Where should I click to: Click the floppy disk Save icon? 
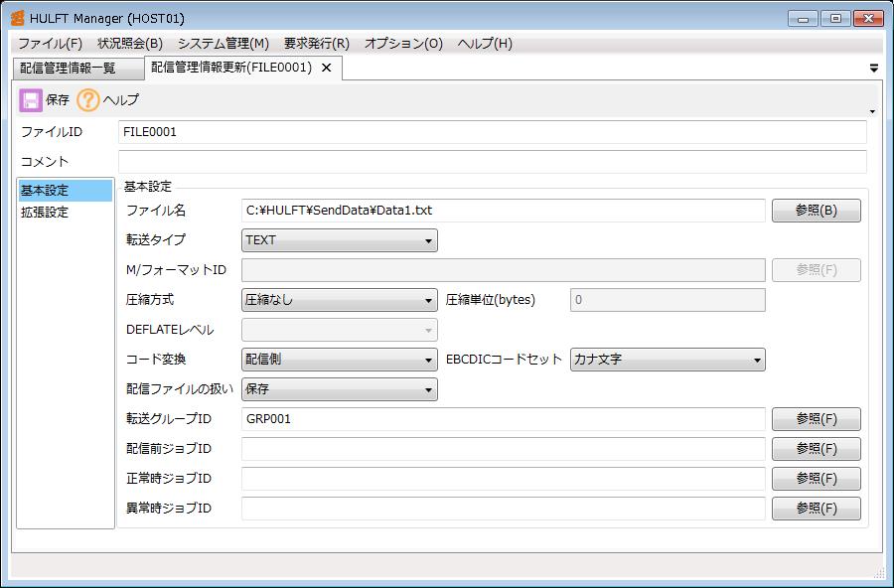[x=31, y=100]
